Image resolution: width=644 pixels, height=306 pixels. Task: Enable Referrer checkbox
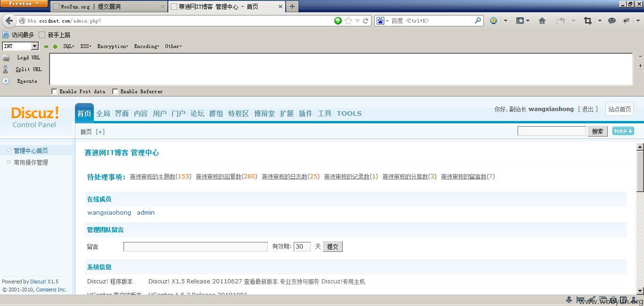click(x=115, y=91)
